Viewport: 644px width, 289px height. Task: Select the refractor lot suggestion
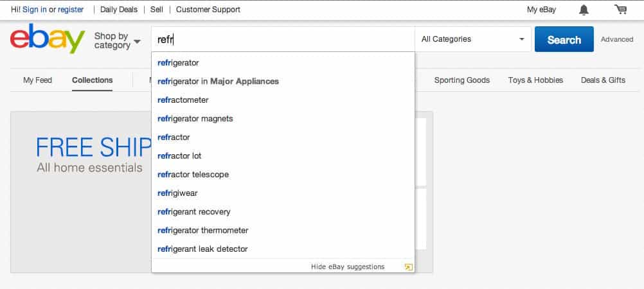coord(283,156)
